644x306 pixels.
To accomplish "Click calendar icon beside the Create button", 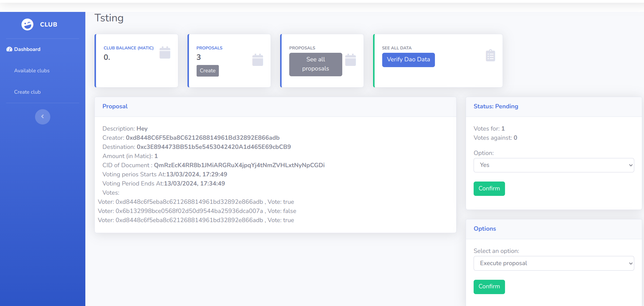I will (x=258, y=60).
